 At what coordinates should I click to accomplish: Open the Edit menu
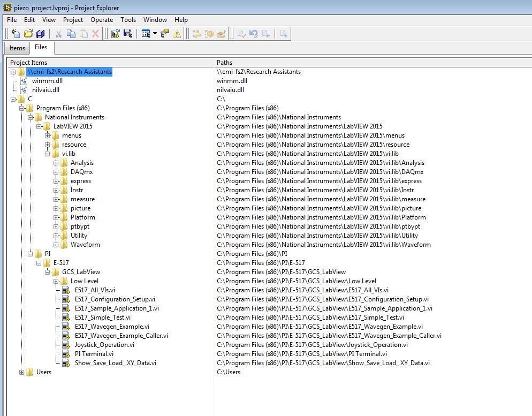click(x=29, y=20)
